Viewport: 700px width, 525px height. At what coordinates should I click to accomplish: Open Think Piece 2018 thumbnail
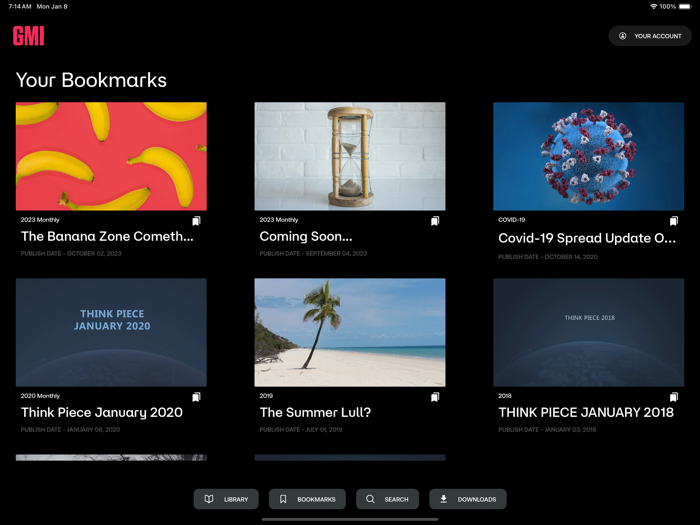pyautogui.click(x=588, y=333)
